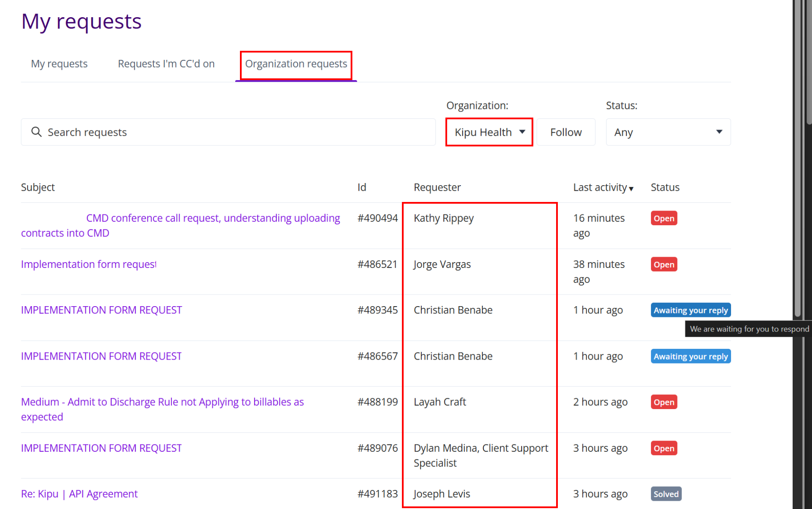Image resolution: width=812 pixels, height=509 pixels.
Task: Select the Organization requests tab
Action: pos(296,64)
